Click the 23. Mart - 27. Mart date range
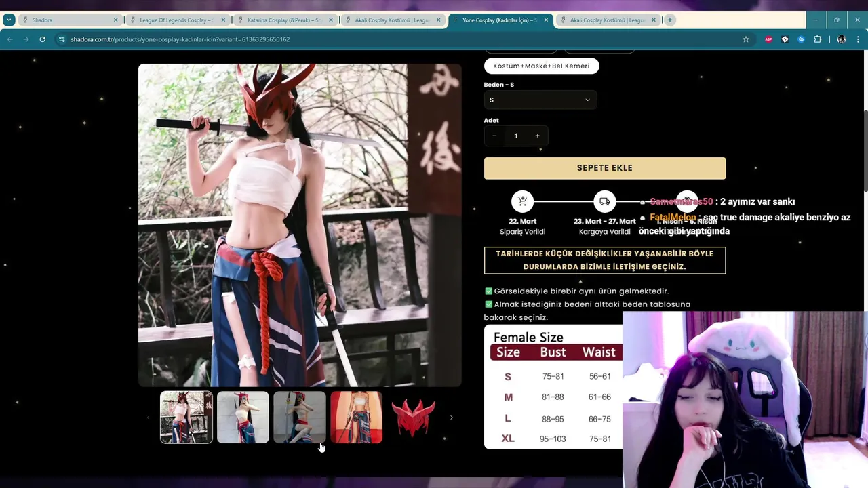 pos(604,221)
